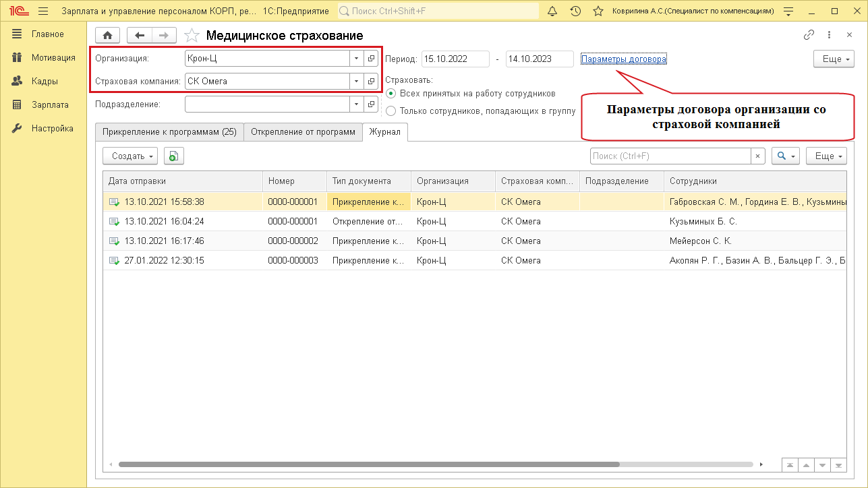This screenshot has height=488, width=868.
Task: Go back using the left arrow
Action: pos(140,36)
